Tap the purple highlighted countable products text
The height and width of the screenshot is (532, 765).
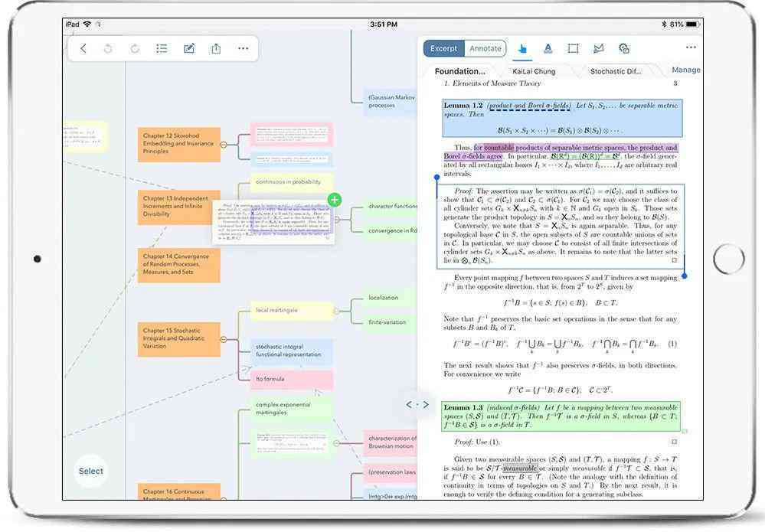[561, 152]
